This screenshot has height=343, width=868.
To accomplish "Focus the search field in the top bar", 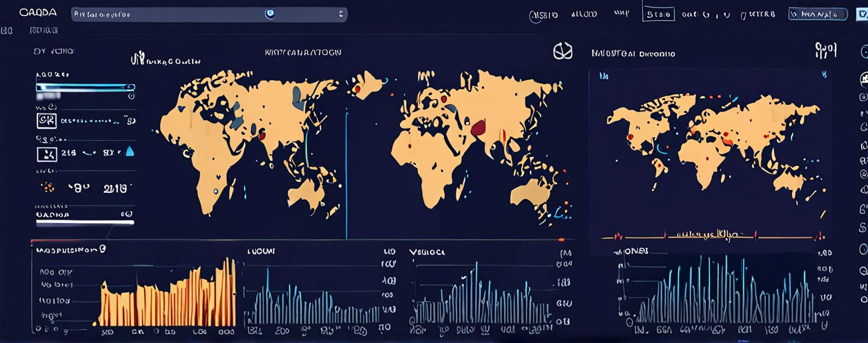I will 209,14.
